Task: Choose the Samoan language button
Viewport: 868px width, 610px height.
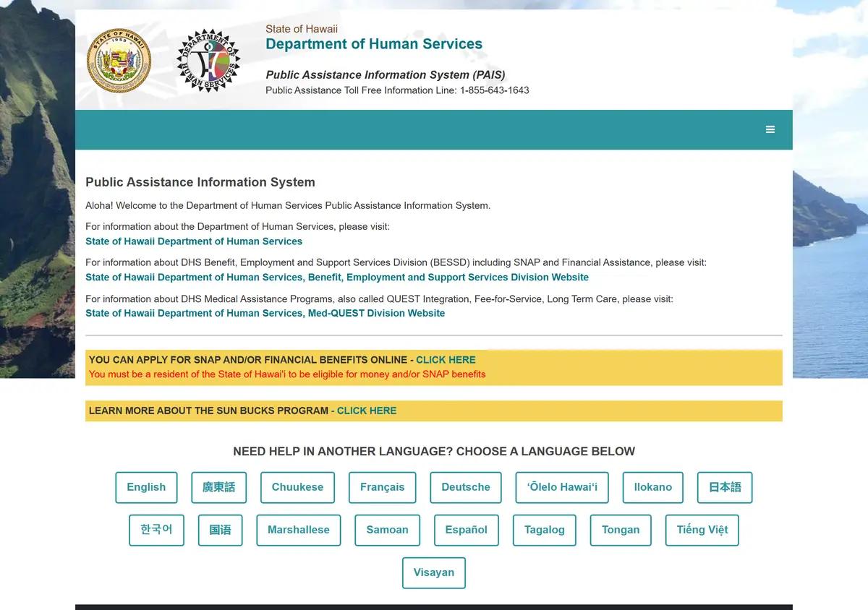Action: (387, 530)
